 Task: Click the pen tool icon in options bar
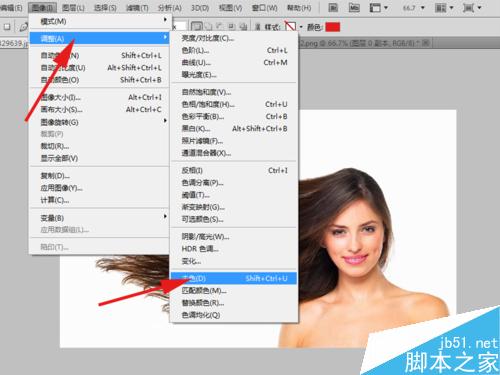click(x=23, y=27)
